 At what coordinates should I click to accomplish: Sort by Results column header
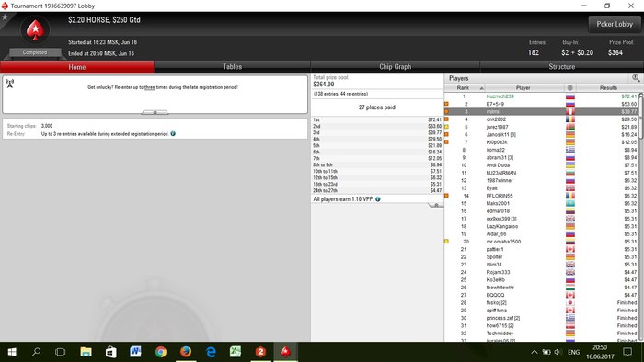tap(608, 87)
